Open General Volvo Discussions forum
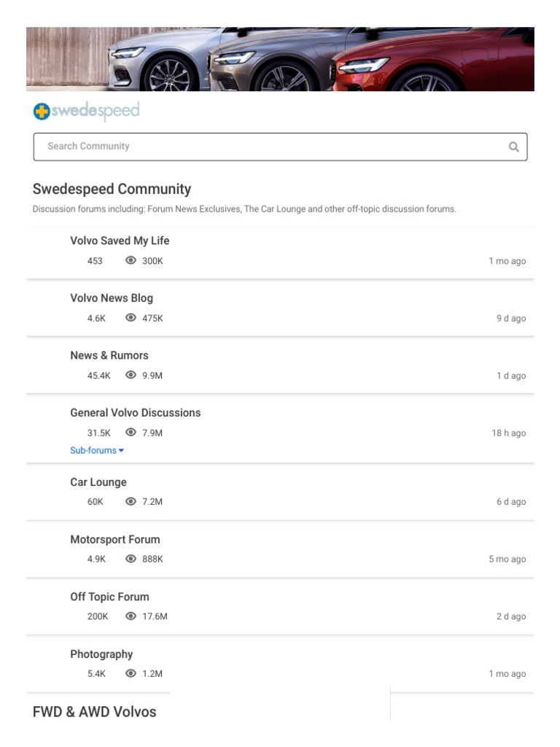Screen dimensions: 560x747 (x=135, y=413)
